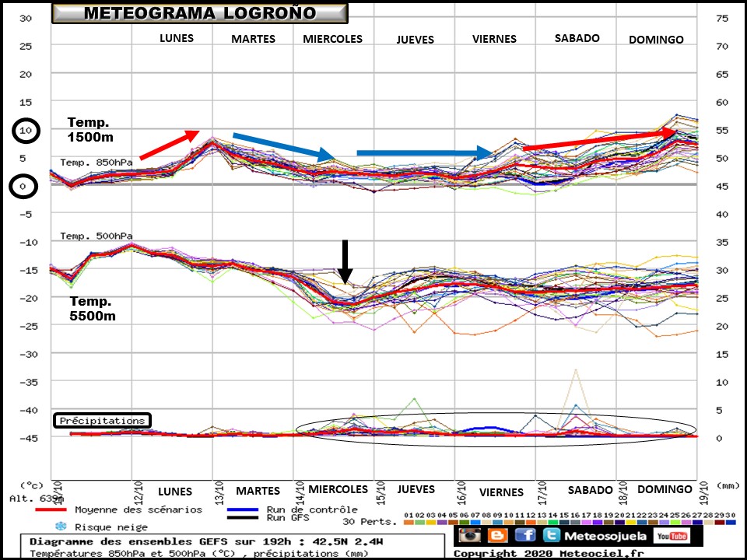Screen dimensions: 747x560
Task: Open the Twitter bird icon
Action: tap(552, 535)
